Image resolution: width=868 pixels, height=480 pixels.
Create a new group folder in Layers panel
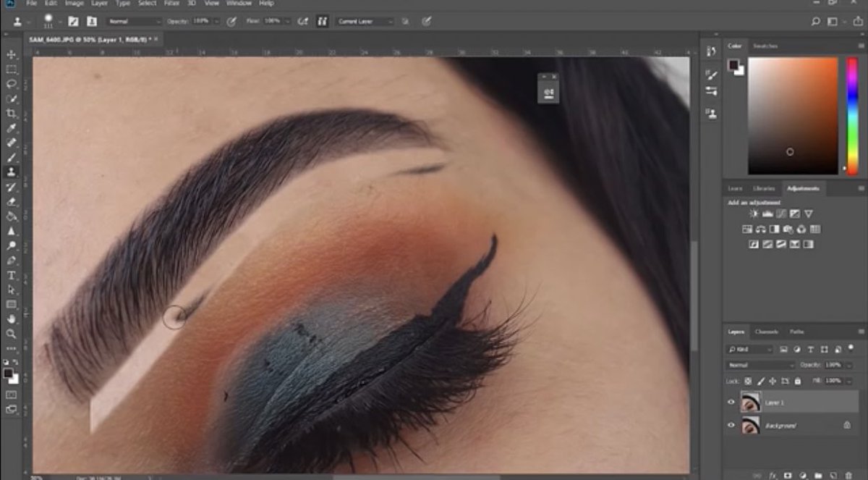(x=818, y=475)
